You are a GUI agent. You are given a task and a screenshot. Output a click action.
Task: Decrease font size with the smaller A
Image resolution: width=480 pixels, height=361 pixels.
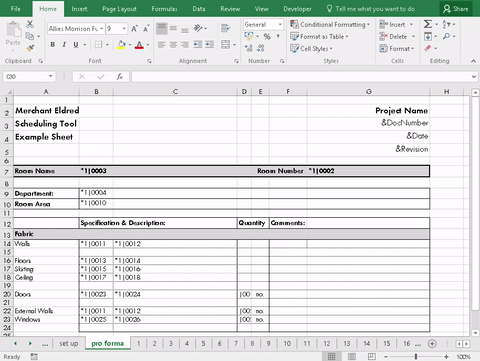pos(146,29)
